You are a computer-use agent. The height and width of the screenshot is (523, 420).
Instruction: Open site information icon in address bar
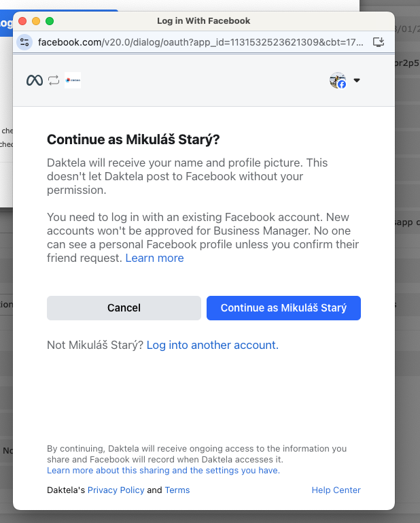(x=24, y=42)
